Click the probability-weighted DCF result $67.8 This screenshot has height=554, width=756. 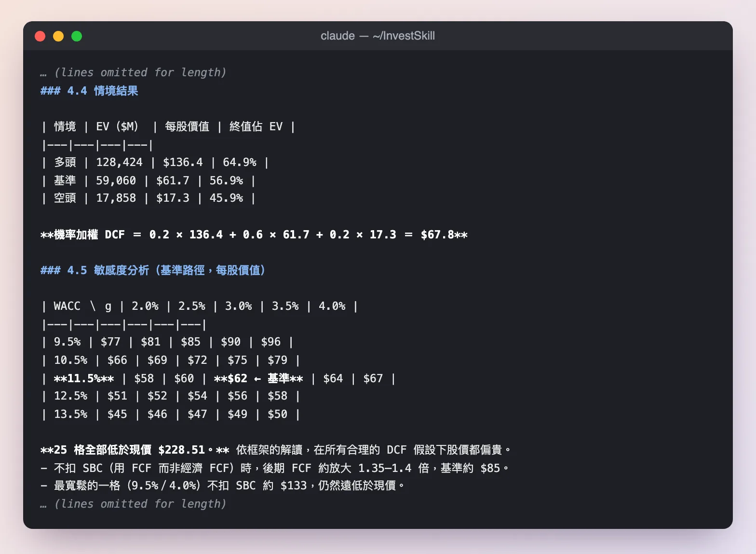click(x=437, y=235)
